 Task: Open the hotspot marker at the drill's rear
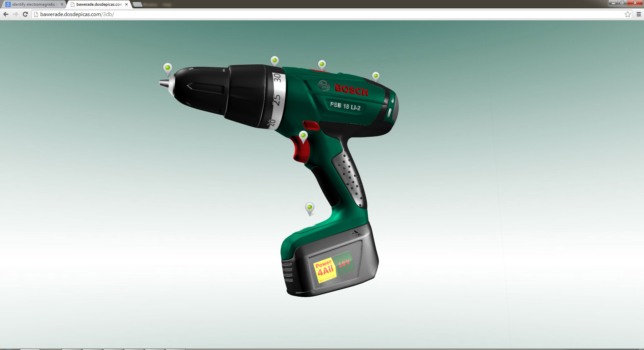pos(376,76)
